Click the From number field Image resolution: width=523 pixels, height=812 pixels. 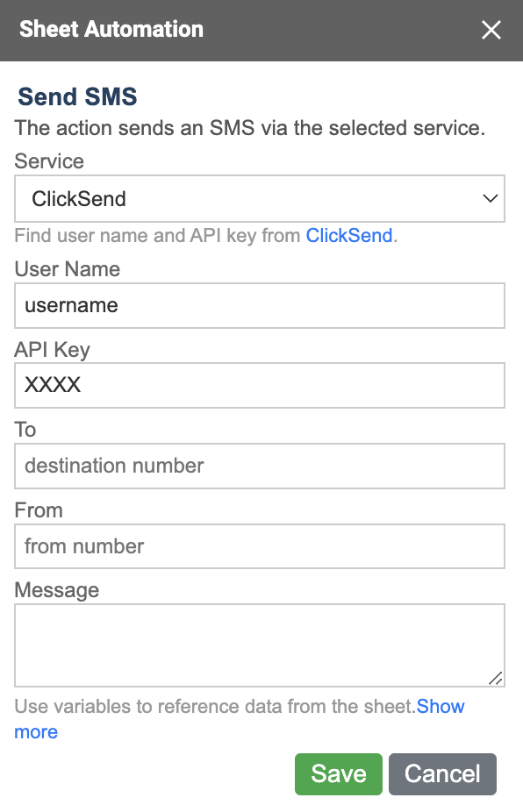point(260,546)
